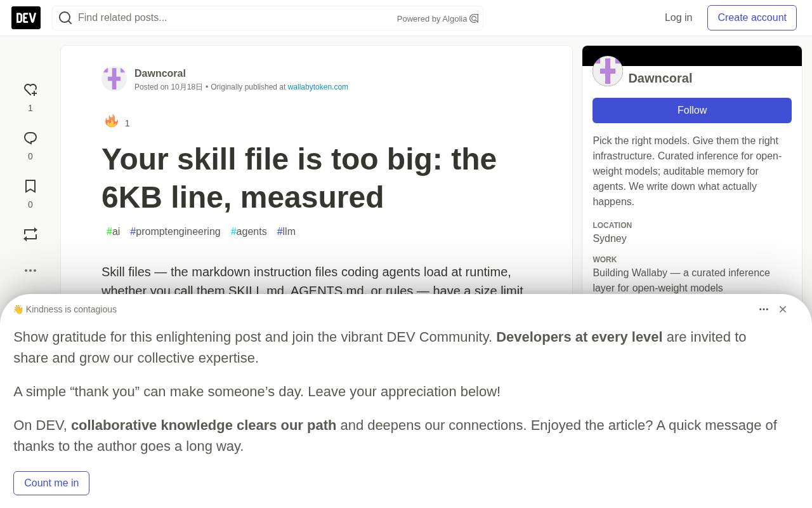Open the wallabytoken.com original link
This screenshot has height=508, width=812.
tap(318, 87)
